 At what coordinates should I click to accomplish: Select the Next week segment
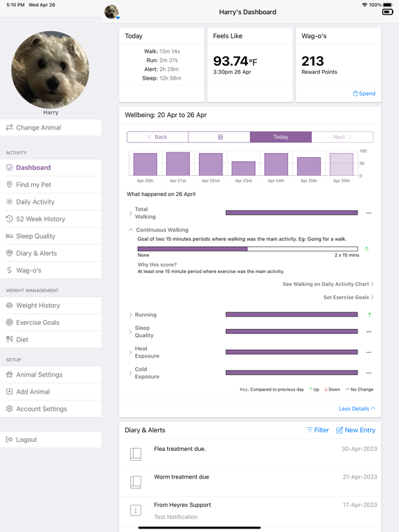click(x=342, y=137)
